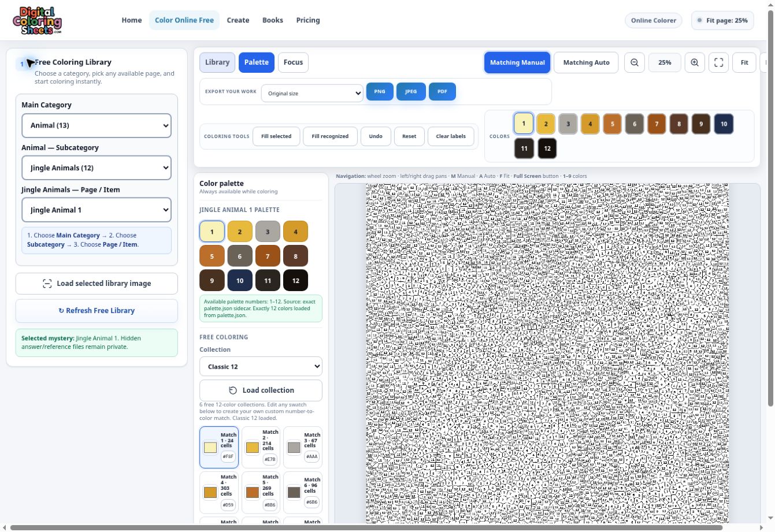The width and height of the screenshot is (775, 532).
Task: Export the work as PNG
Action: pos(380,91)
